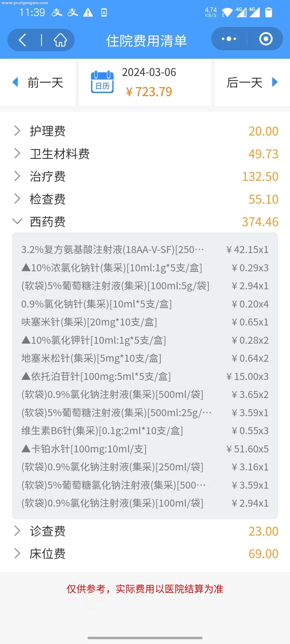Tap the right blue triangle for 后一天
This screenshot has height=644, width=290.
(274, 82)
